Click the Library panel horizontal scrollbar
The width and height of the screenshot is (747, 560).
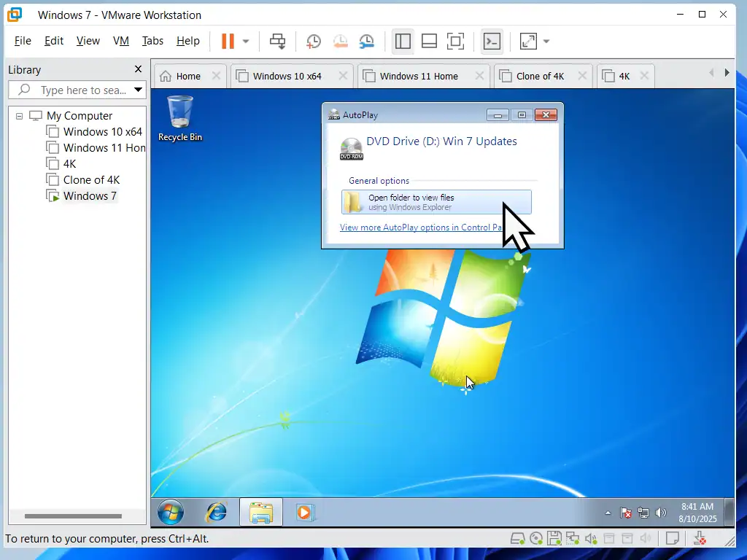(x=71, y=516)
